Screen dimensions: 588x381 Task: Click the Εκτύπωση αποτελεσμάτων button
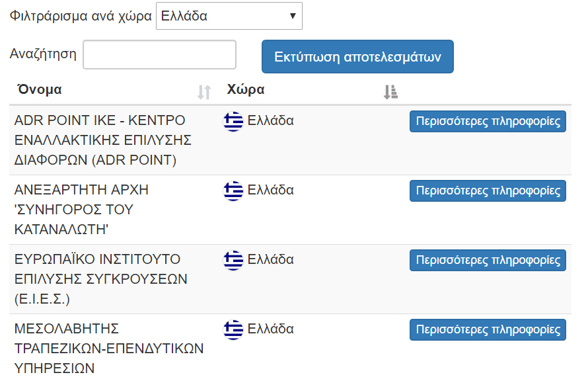[x=357, y=57]
